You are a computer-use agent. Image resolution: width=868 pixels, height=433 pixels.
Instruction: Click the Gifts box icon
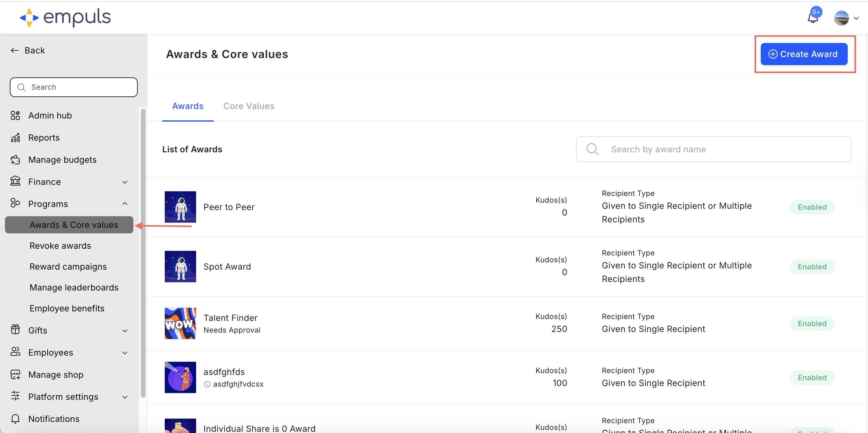15,329
